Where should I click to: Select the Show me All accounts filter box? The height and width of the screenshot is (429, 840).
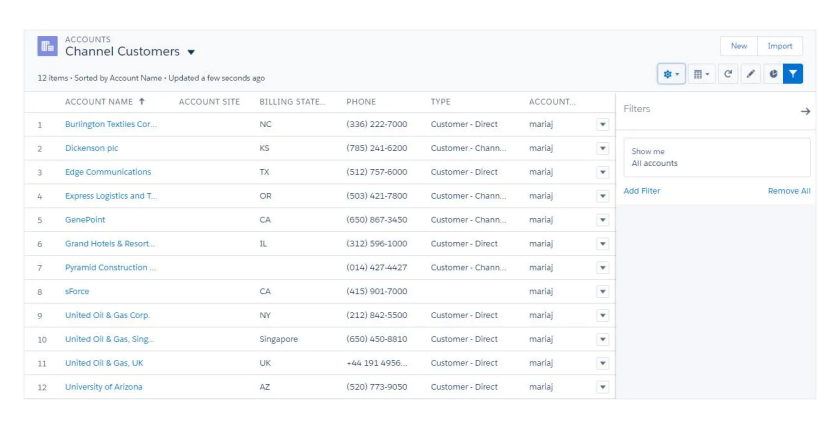pyautogui.click(x=716, y=157)
